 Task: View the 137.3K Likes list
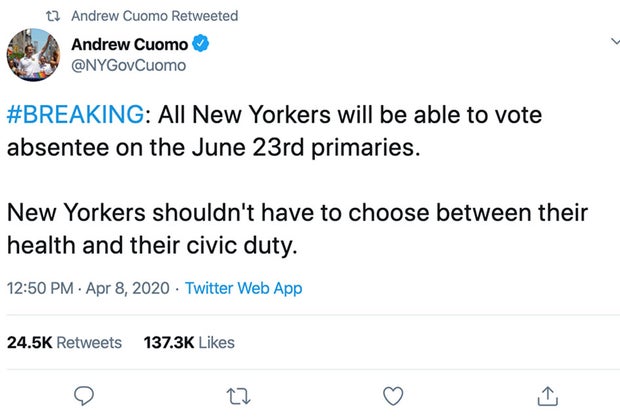pos(189,342)
